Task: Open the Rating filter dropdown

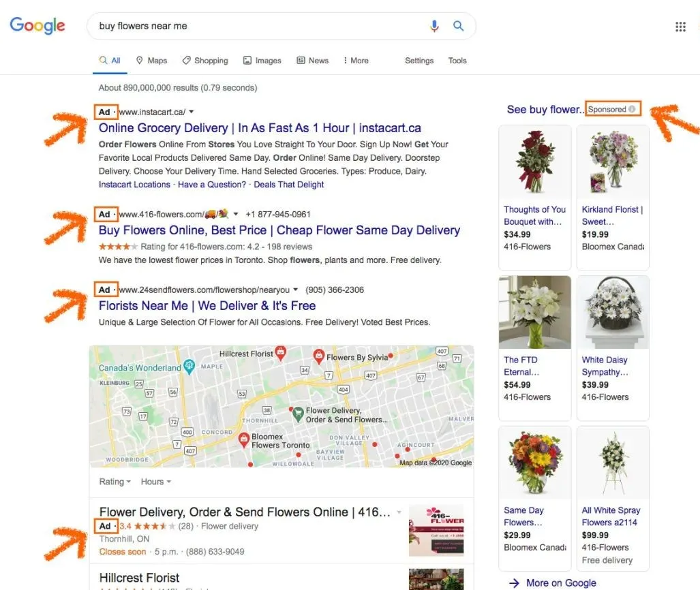Action: 115,482
